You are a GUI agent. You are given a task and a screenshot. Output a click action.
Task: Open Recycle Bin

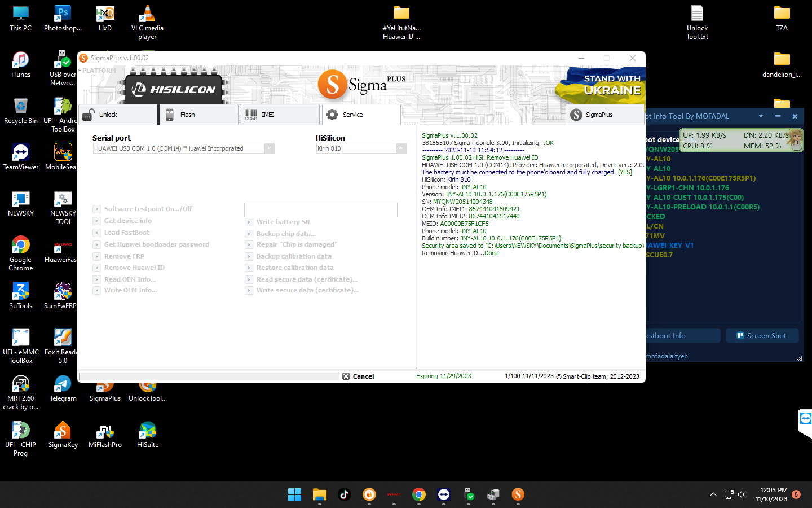coord(21,111)
